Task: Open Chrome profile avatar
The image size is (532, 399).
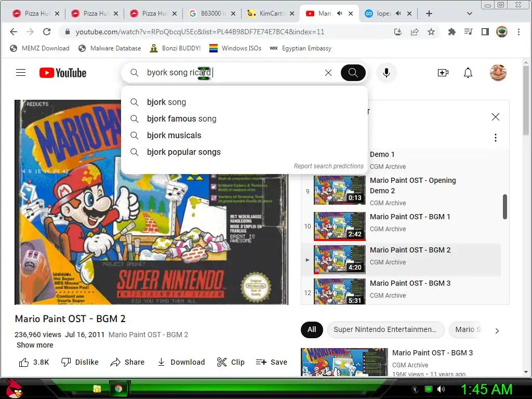Action: 501,32
